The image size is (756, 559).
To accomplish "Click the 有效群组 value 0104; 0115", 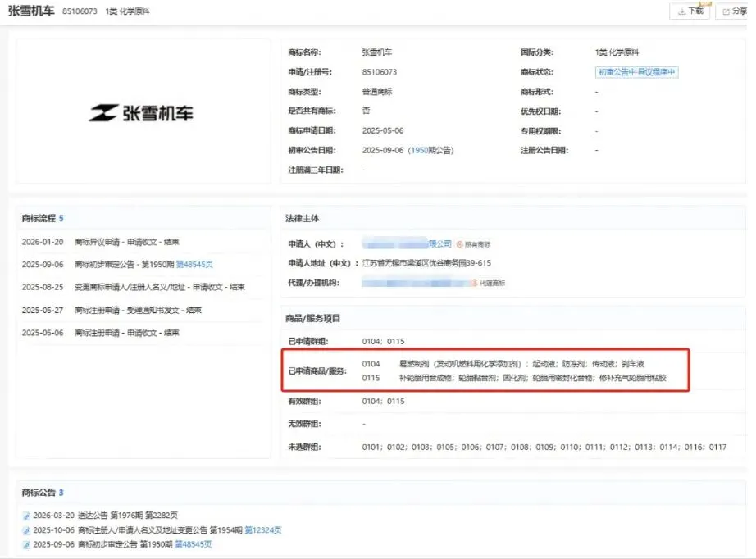I will click(383, 401).
